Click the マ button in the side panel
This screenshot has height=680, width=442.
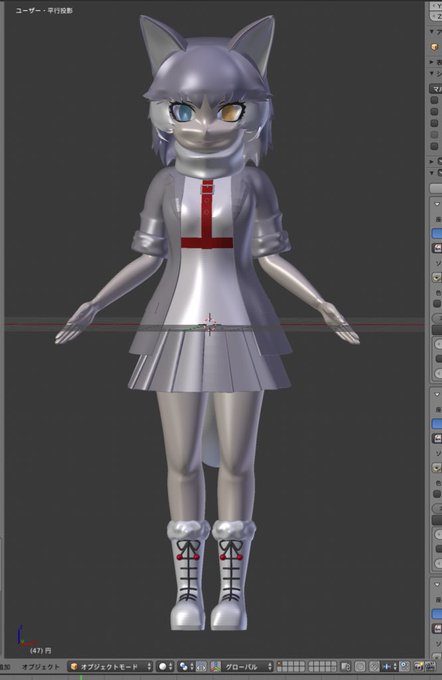pyautogui.click(x=435, y=88)
